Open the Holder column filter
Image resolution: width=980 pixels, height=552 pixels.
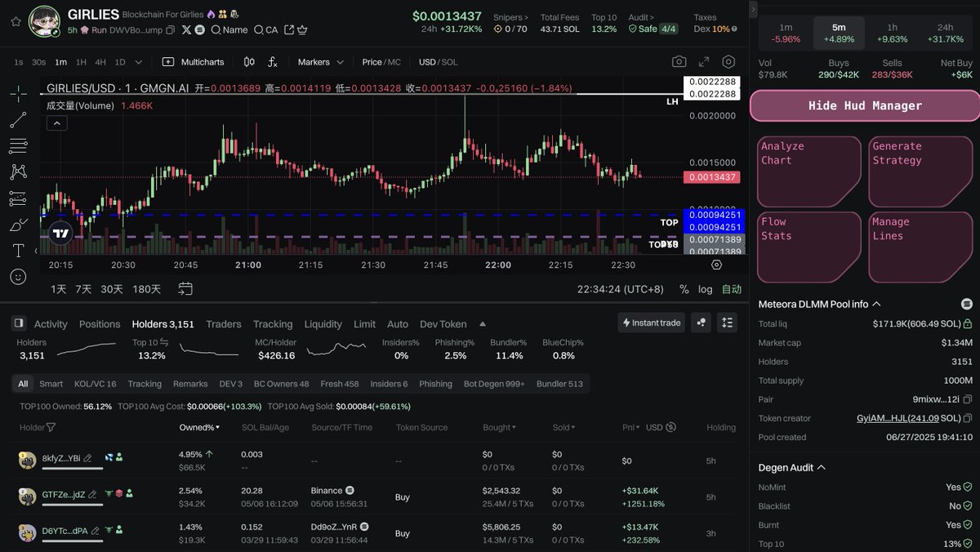pyautogui.click(x=51, y=427)
